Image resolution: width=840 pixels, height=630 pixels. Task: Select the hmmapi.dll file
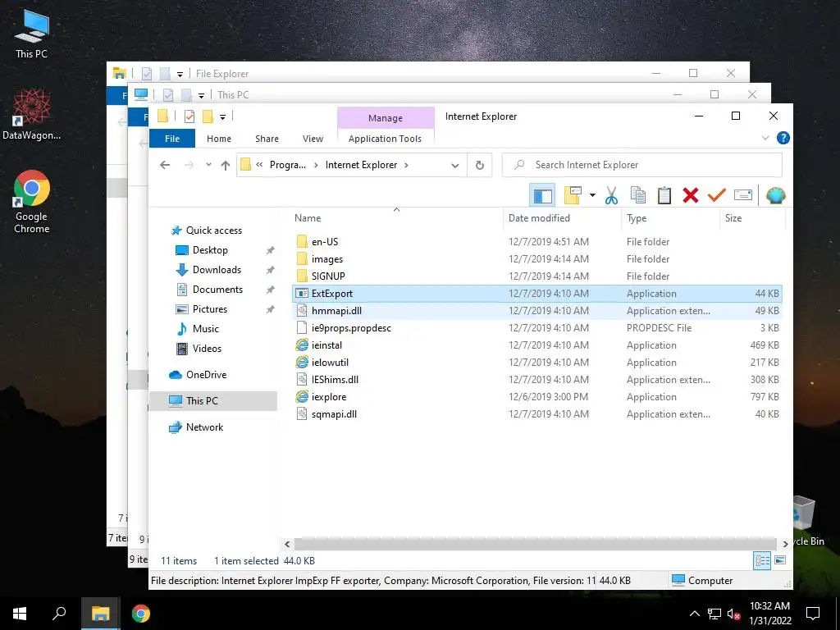(x=537, y=311)
